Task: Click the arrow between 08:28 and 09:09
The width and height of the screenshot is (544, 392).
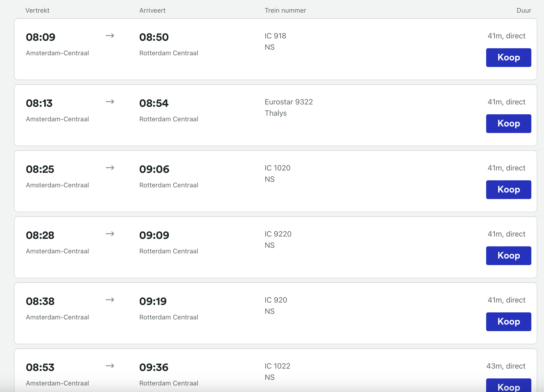Action: (110, 234)
